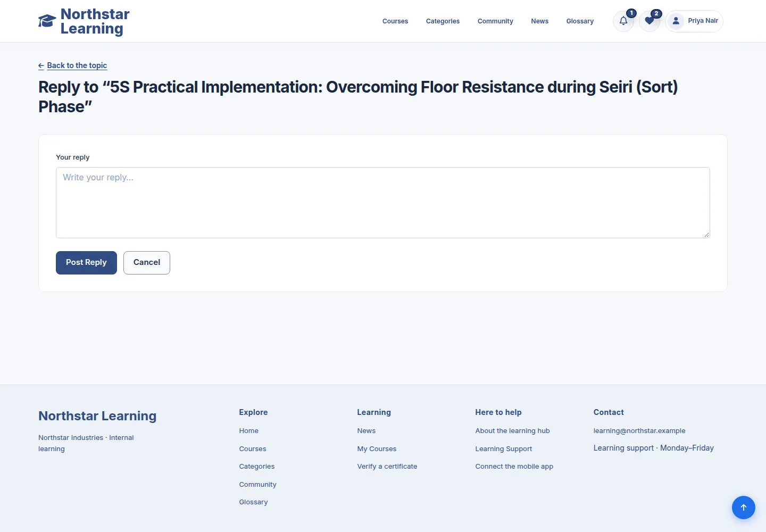
Task: Open Learning Support in the footer
Action: click(x=504, y=449)
